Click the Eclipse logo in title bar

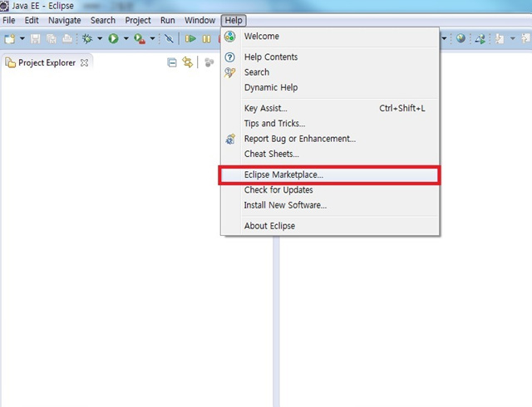tap(4, 6)
